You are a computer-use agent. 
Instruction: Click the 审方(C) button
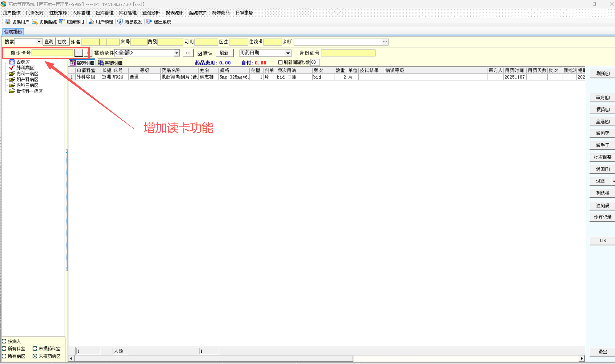click(602, 97)
